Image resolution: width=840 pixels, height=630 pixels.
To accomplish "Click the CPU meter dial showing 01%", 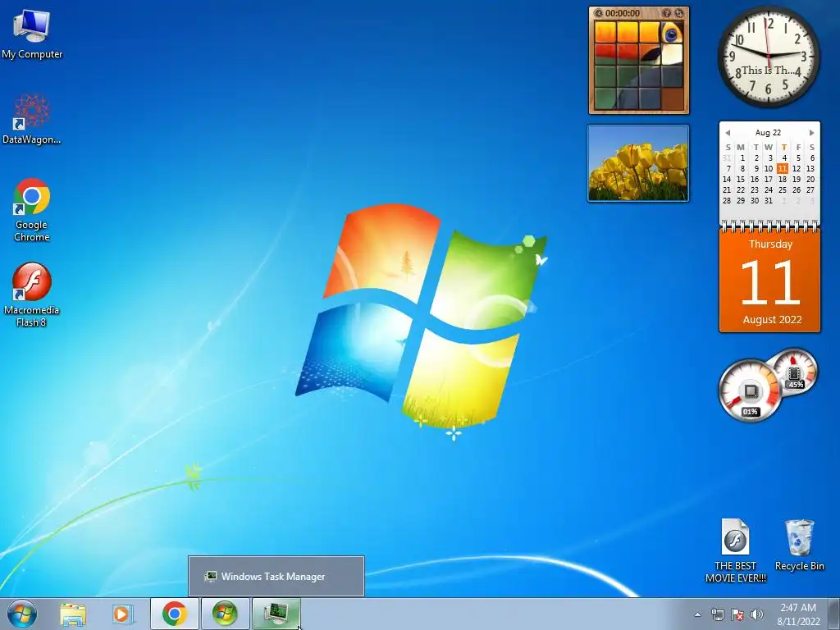I will click(x=749, y=390).
